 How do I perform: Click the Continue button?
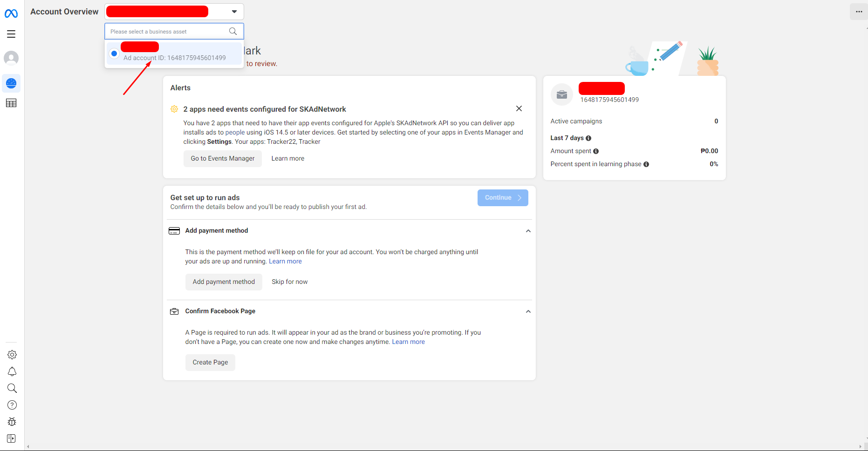pyautogui.click(x=503, y=198)
